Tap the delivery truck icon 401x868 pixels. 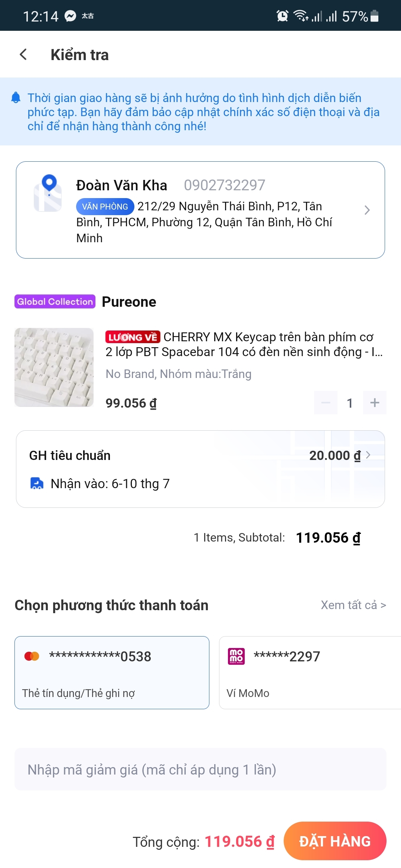[x=36, y=483]
